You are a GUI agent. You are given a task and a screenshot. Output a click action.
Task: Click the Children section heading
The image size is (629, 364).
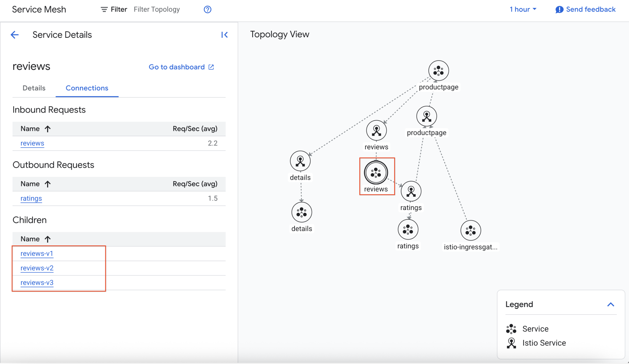coord(30,220)
